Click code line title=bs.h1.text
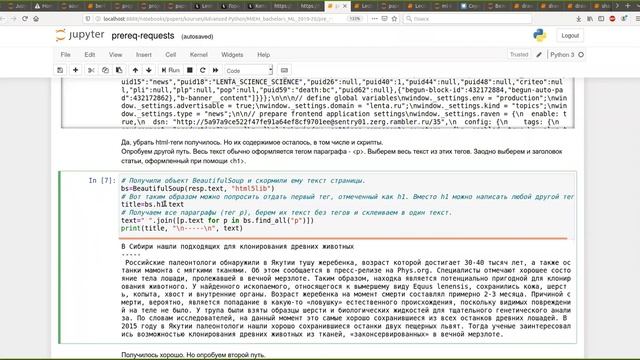The image size is (640, 360). 152,204
